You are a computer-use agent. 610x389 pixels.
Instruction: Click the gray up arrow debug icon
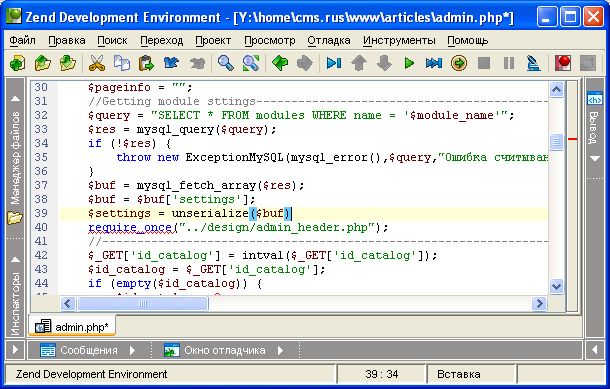(359, 63)
